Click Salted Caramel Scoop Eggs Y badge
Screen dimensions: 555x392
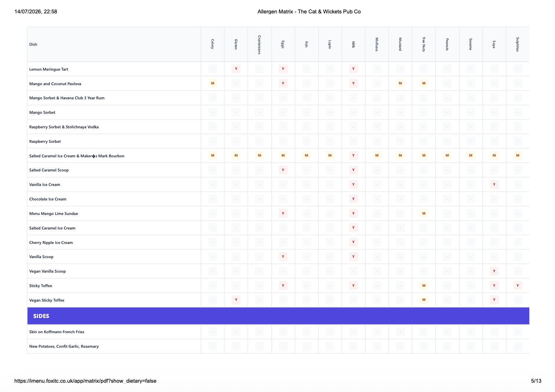click(x=283, y=170)
